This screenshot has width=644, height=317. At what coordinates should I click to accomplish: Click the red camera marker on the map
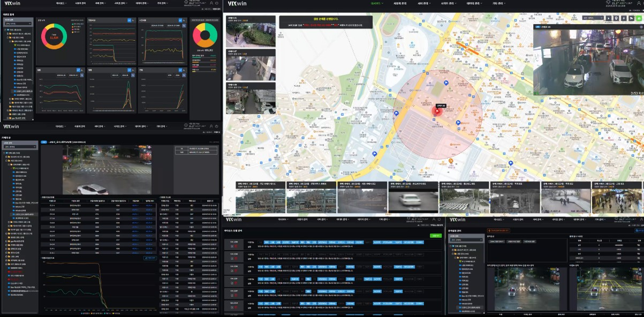(435, 112)
